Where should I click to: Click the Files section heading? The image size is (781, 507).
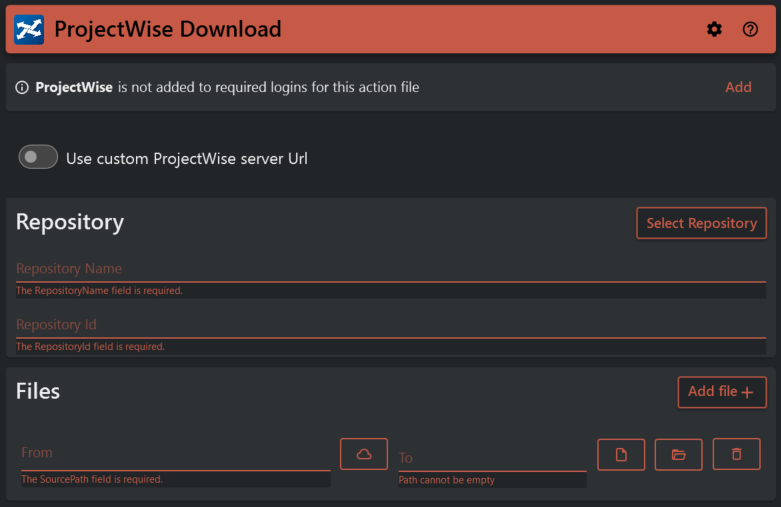tap(38, 391)
